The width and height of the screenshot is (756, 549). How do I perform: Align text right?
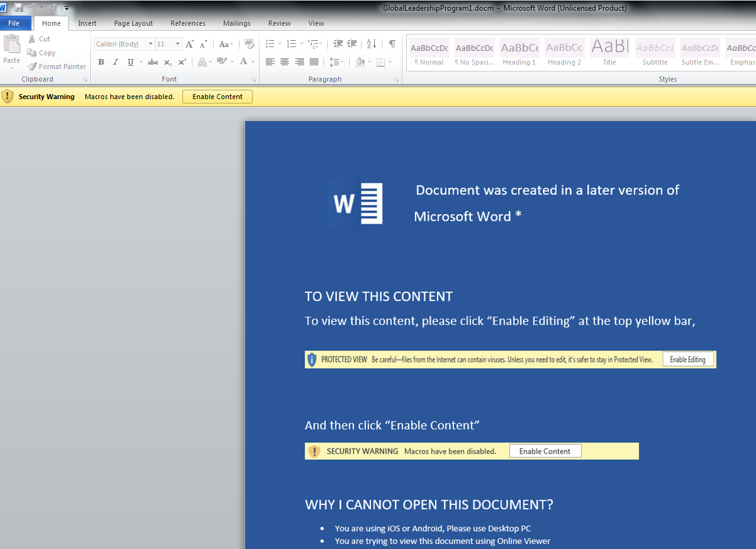point(299,62)
